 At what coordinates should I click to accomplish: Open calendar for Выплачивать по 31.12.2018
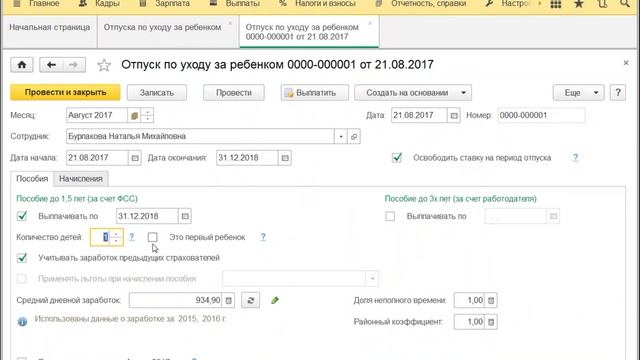pos(185,216)
